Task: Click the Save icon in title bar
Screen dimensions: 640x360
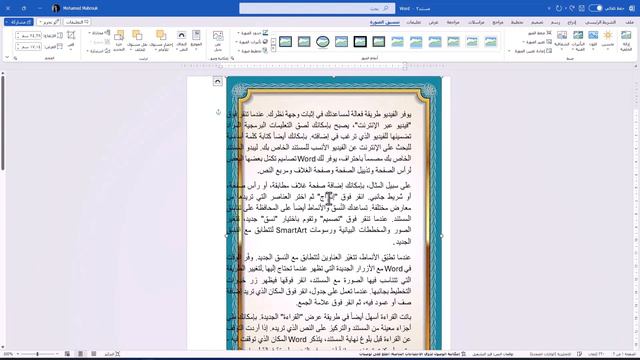Action: pos(582,8)
